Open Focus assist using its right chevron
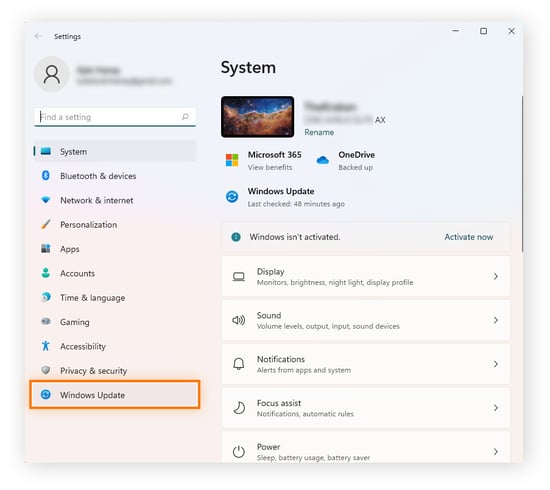The height and width of the screenshot is (490, 550). click(x=496, y=408)
